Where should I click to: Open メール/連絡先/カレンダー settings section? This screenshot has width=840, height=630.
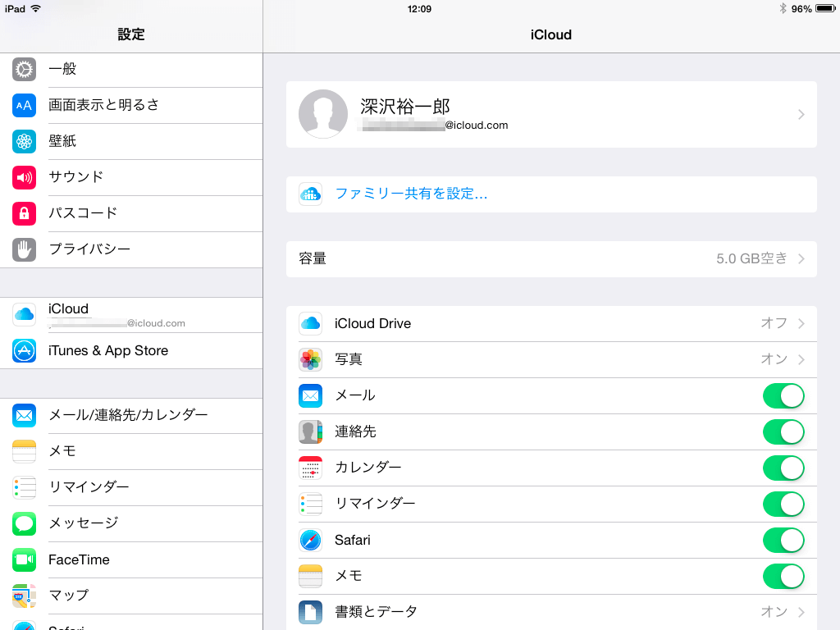pyautogui.click(x=123, y=416)
